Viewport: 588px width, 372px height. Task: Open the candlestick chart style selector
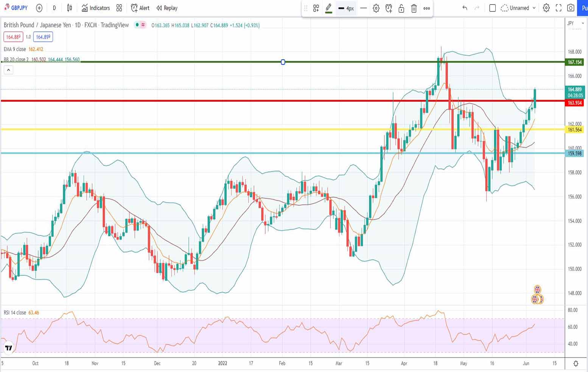69,8
